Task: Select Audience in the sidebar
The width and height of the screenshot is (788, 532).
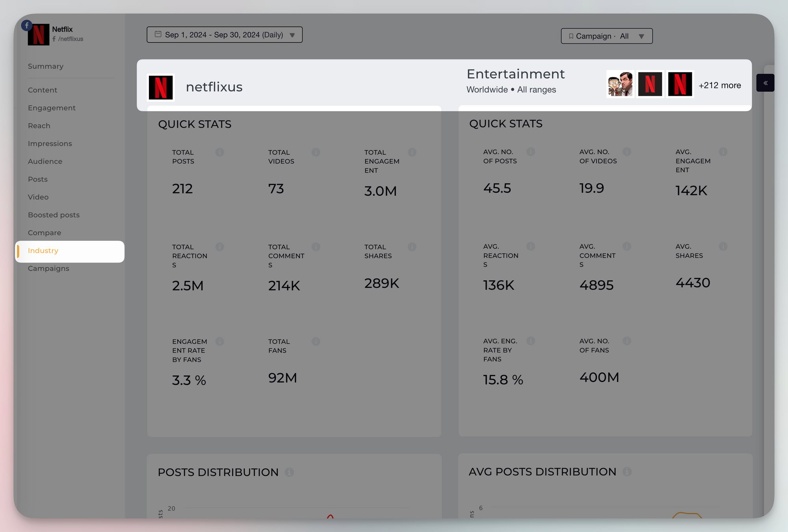Action: click(45, 161)
